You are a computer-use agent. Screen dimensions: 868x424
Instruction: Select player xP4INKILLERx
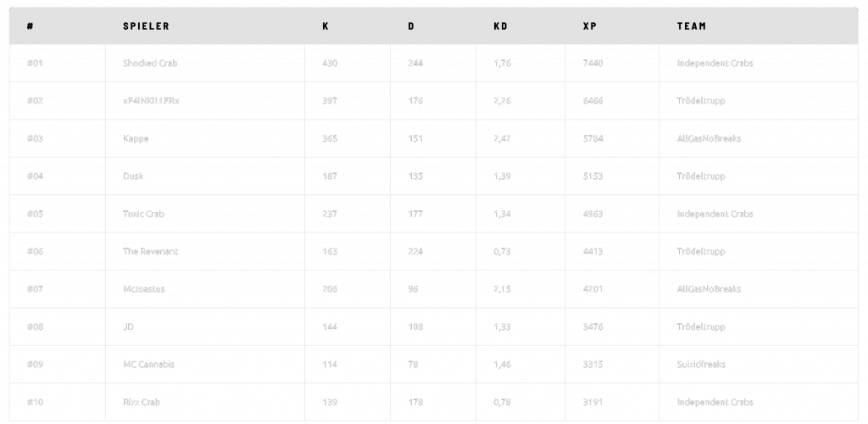coord(151,101)
